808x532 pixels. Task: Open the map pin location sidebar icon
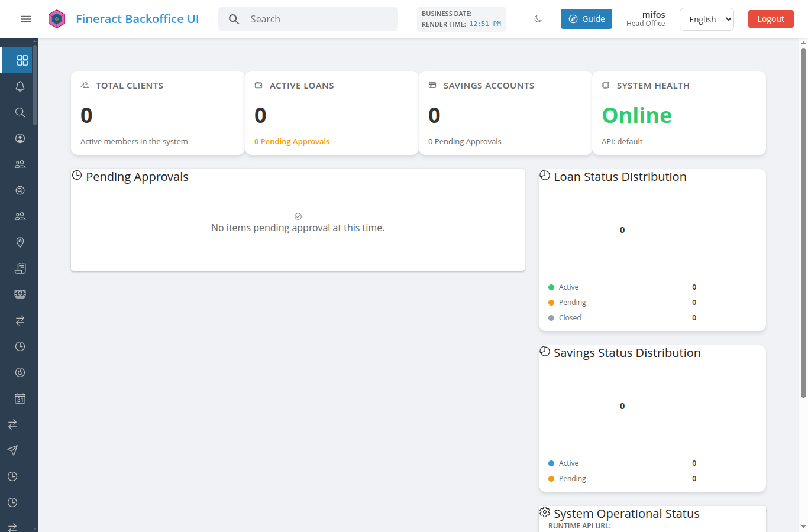coord(20,242)
